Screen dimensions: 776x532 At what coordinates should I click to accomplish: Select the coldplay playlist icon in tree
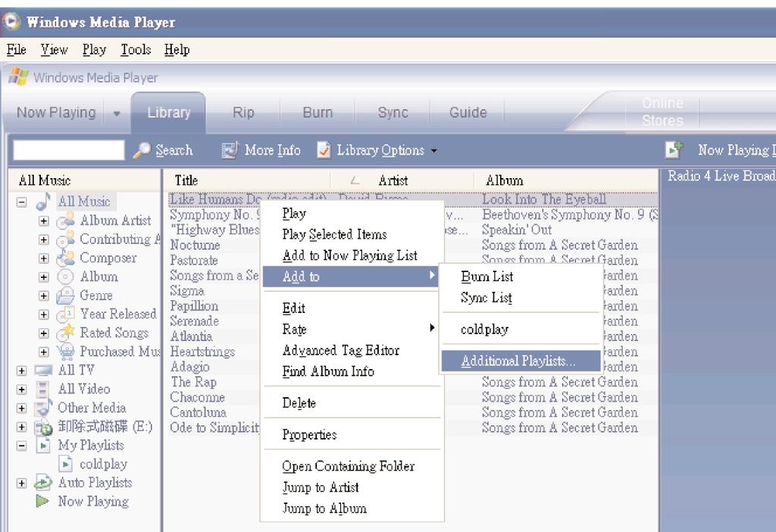[65, 464]
